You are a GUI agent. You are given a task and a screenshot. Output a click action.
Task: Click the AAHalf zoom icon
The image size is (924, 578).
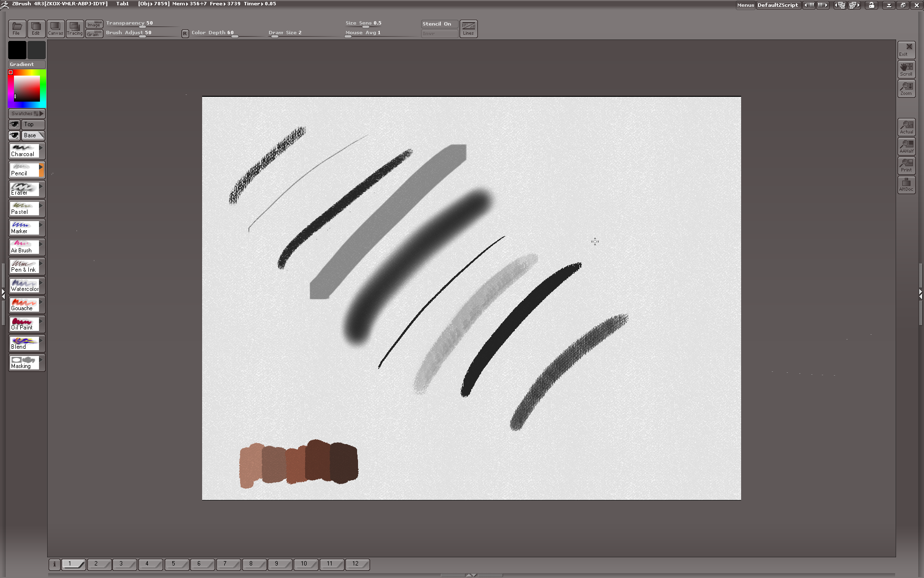coord(906,146)
